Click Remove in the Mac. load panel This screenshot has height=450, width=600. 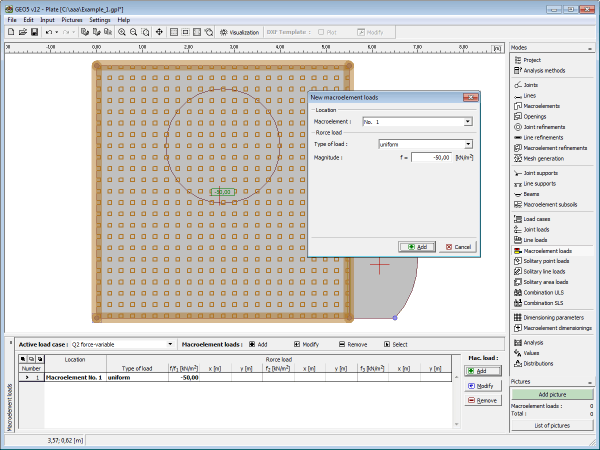[481, 400]
